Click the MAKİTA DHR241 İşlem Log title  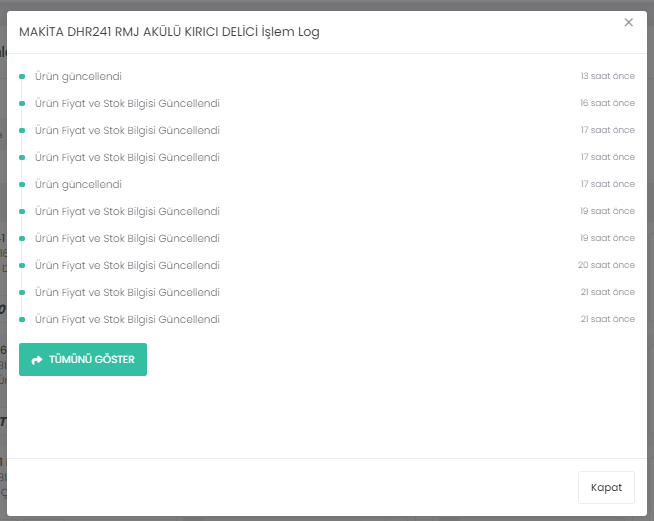[169, 32]
